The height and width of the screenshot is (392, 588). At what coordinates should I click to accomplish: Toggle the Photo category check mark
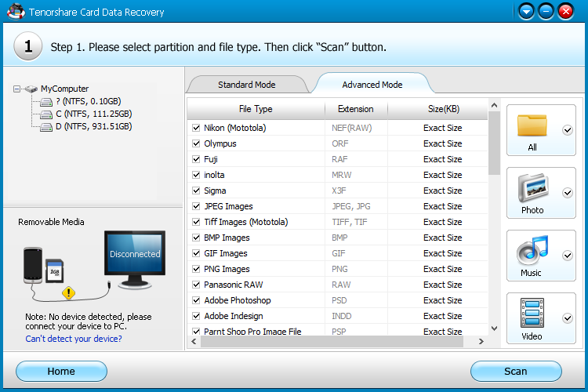coord(568,193)
